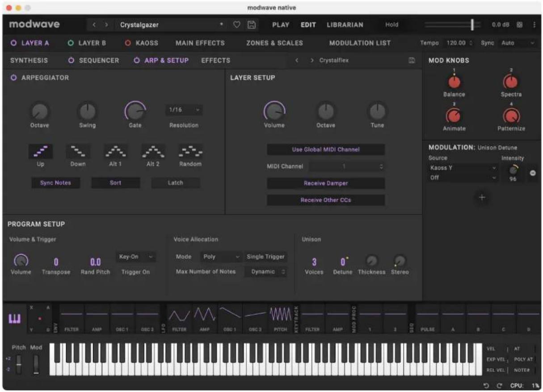This screenshot has width=543, height=392.
Task: Click Receive Damper button
Action: coord(326,183)
